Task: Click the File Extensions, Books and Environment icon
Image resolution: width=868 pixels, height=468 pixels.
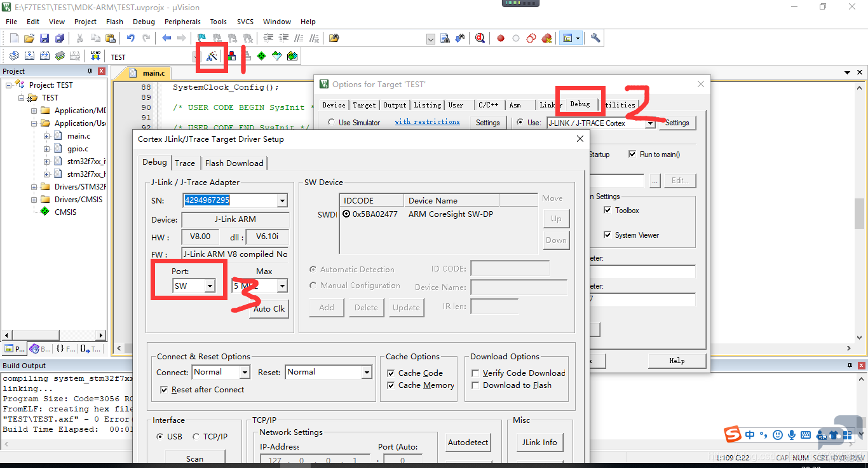Action: click(231, 56)
